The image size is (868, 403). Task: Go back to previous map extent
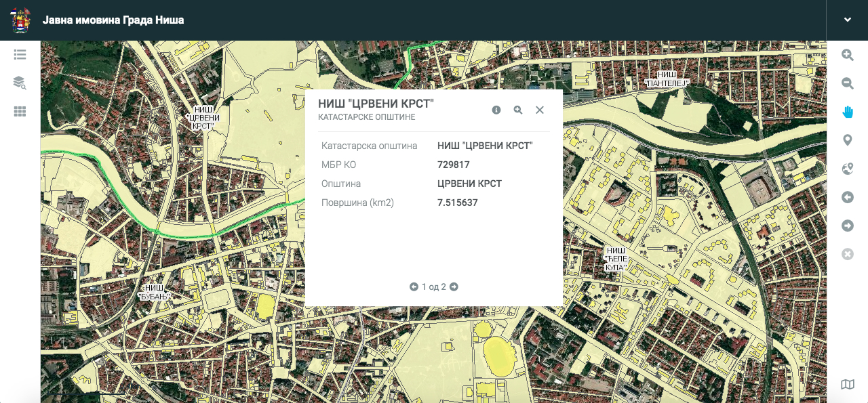point(847,197)
